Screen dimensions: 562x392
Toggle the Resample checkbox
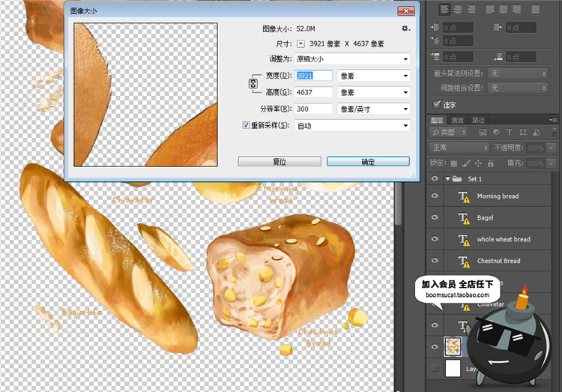tap(246, 125)
